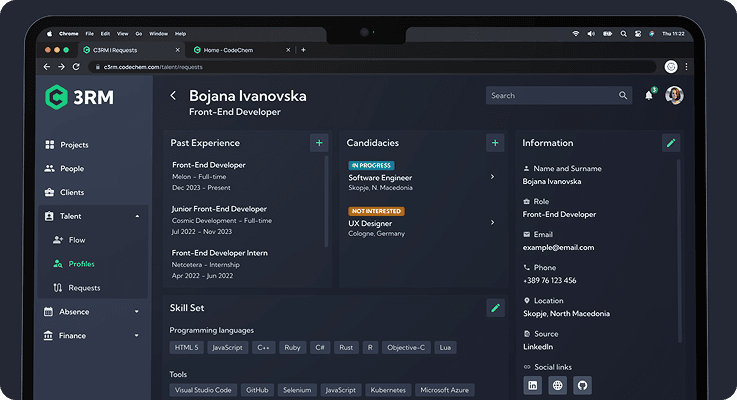Edit the Information panel with pencil icon
This screenshot has width=737, height=400.
coord(671,143)
